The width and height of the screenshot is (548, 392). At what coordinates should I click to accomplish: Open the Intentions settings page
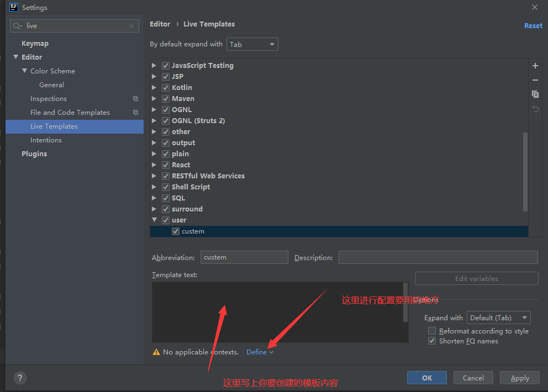click(x=46, y=140)
